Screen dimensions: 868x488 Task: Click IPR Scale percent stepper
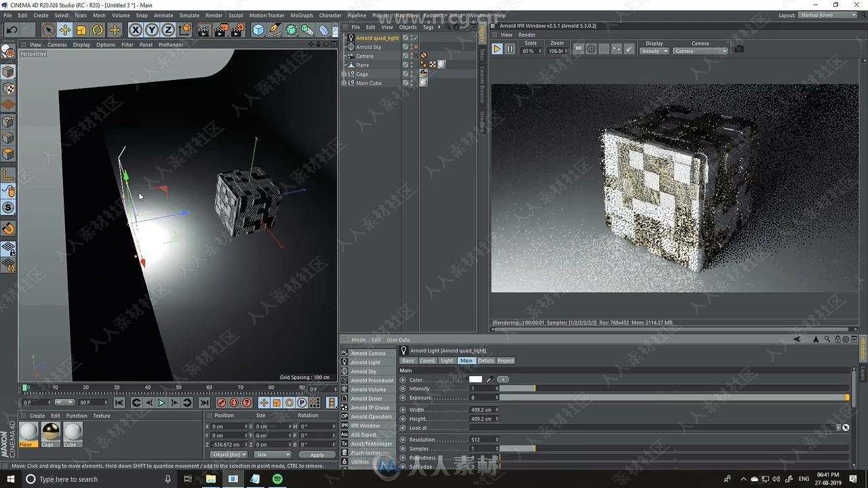pos(540,51)
